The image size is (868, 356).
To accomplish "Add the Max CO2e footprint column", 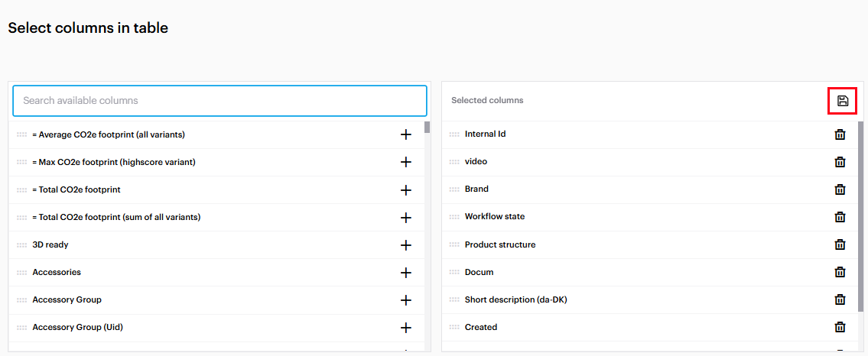I will [x=405, y=162].
